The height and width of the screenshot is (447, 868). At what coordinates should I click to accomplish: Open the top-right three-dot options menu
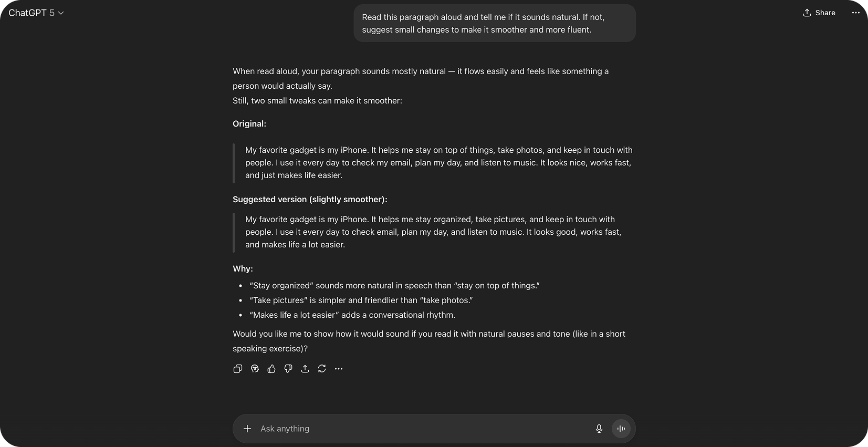coord(855,13)
